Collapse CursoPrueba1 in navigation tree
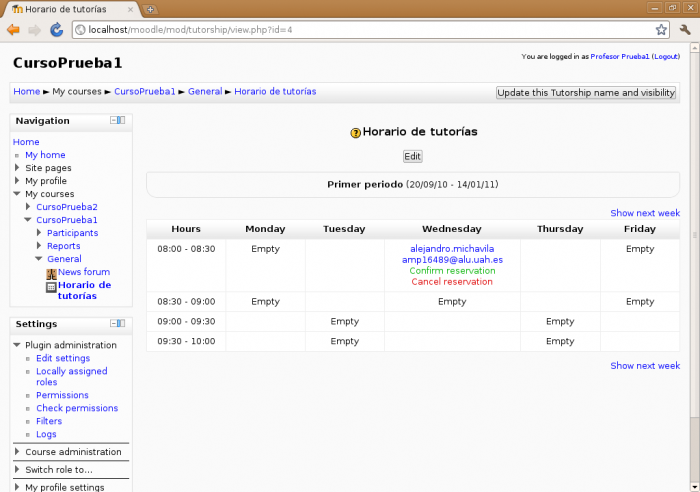Screen dimensions: 700x492 pyautogui.click(x=28, y=220)
